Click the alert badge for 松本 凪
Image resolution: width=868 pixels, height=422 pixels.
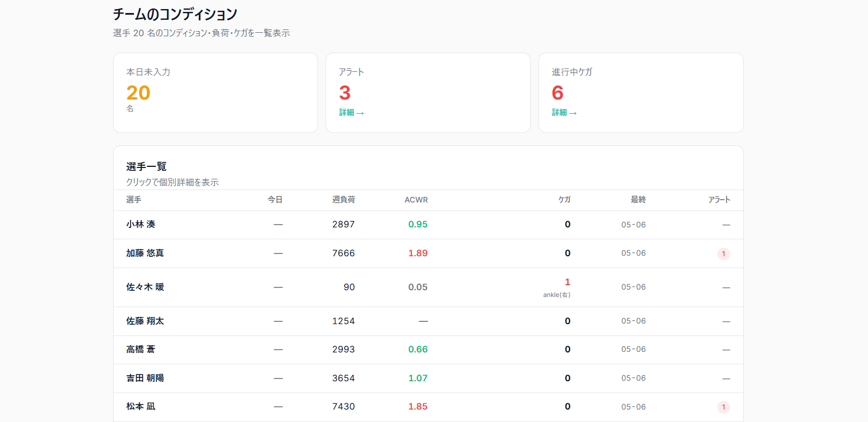click(723, 407)
